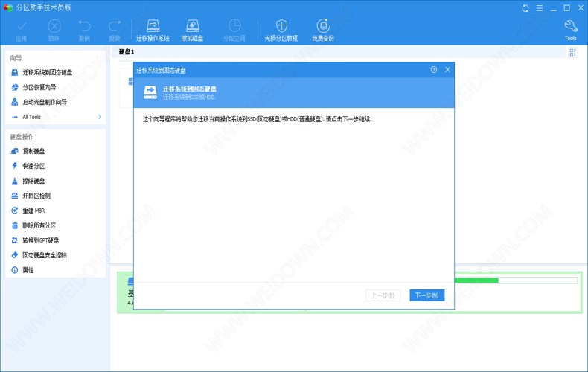
Task: Click the 下一步 button
Action: [x=426, y=295]
